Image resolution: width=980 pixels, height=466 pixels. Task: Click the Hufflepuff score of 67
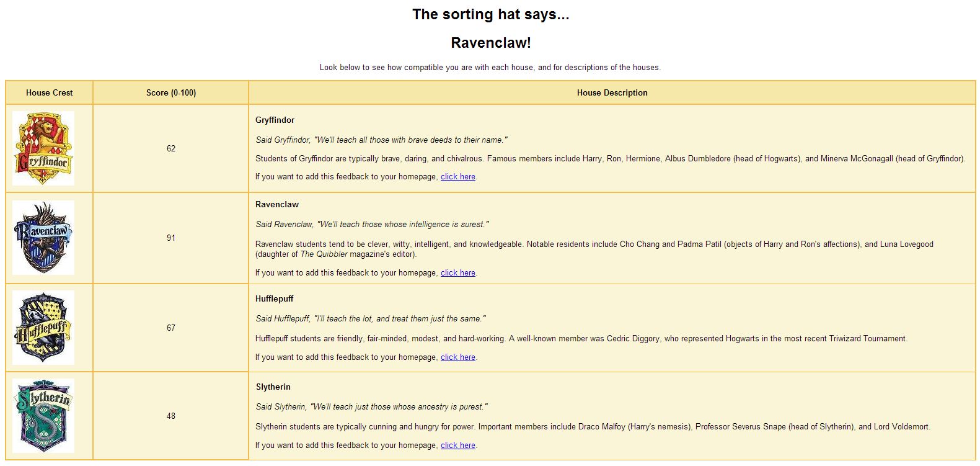[x=171, y=328]
